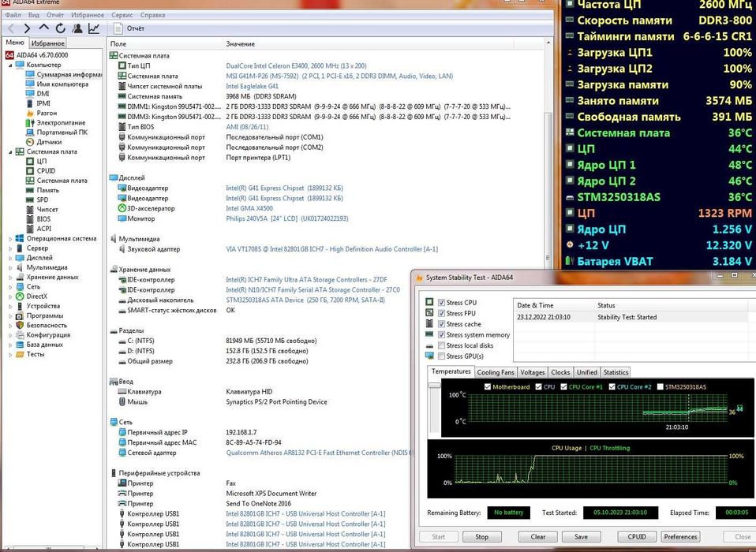This screenshot has height=552, width=756.
Task: Expand the Операционная система tree node
Action: pyautogui.click(x=9, y=238)
